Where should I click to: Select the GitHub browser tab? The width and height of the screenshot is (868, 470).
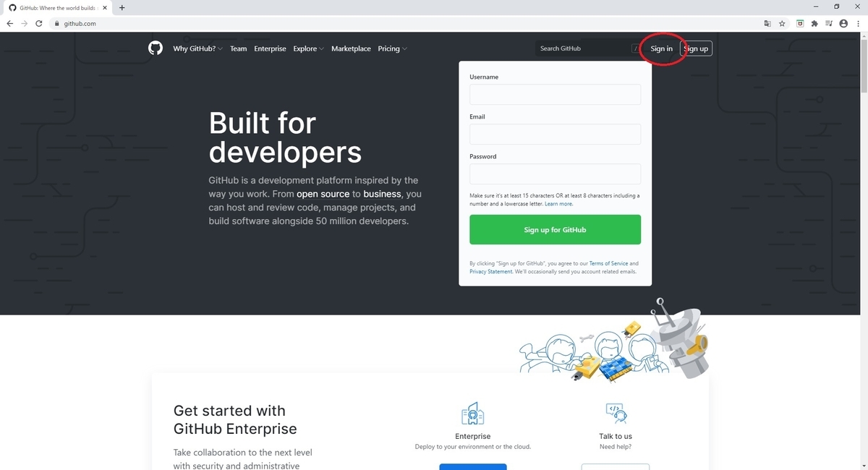coord(58,7)
